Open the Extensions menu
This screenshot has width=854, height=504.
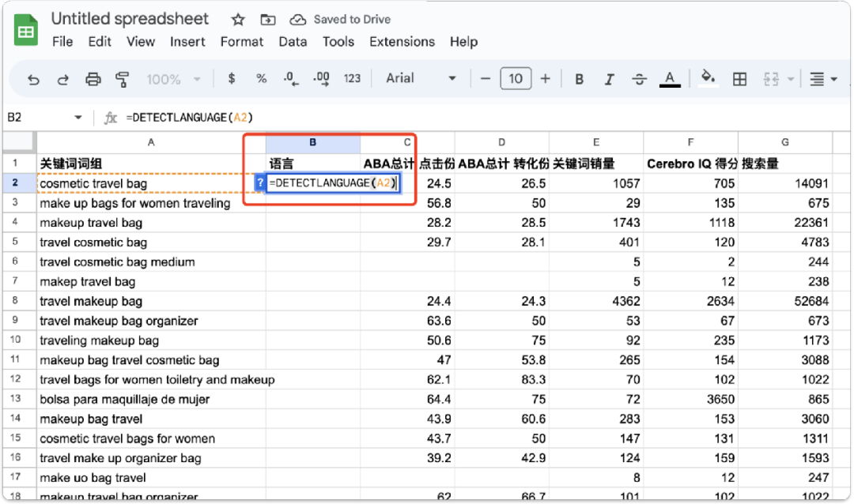tap(402, 42)
